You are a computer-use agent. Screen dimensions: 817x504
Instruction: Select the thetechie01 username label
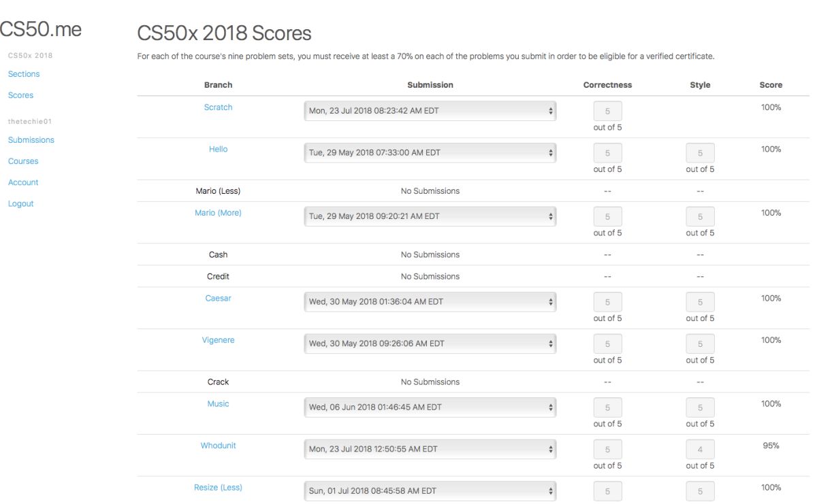point(29,121)
